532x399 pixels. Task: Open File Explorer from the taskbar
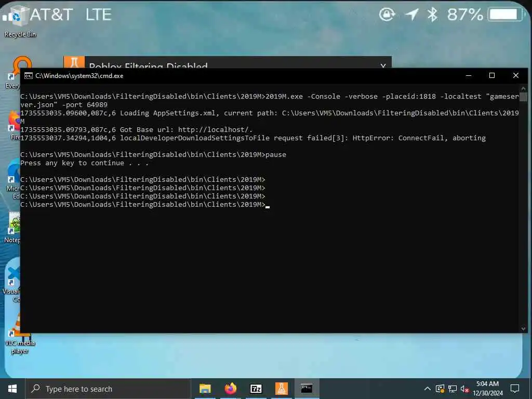point(205,389)
